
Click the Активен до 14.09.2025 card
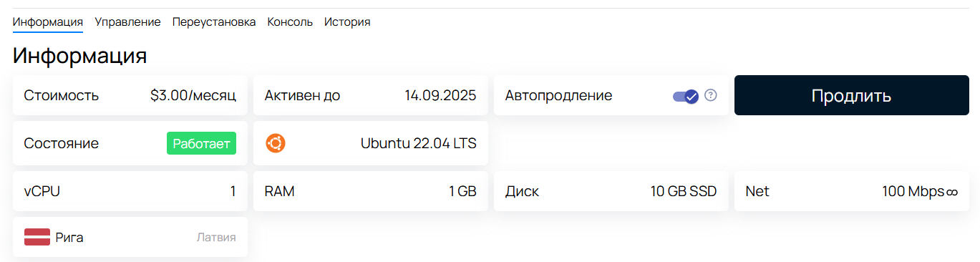pyautogui.click(x=371, y=96)
